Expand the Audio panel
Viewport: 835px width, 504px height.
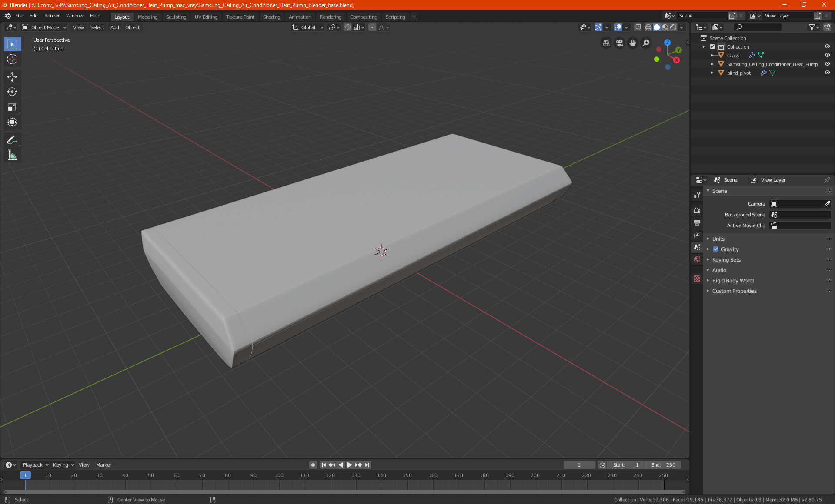point(719,270)
